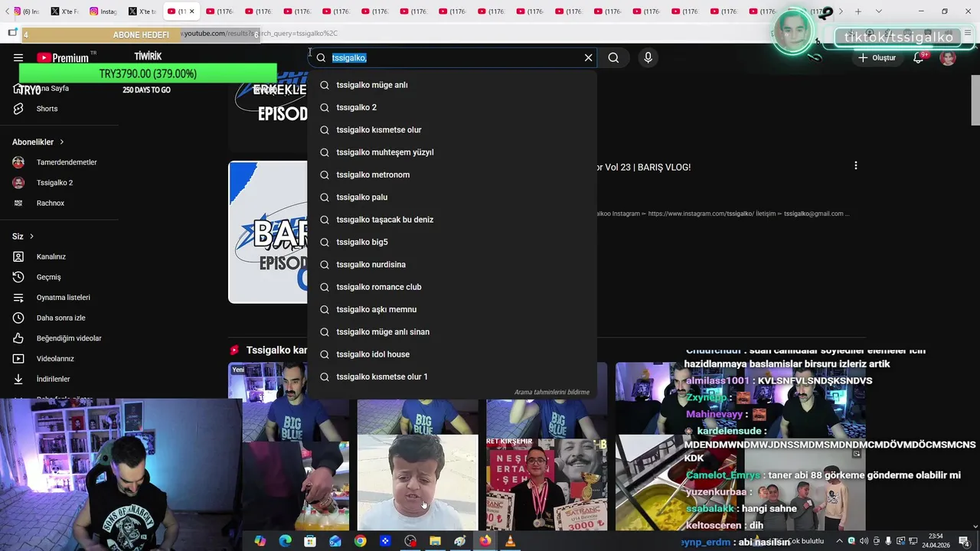Select suggestion 'tssigalko metronom'
This screenshot has width=980, height=551.
(452, 174)
